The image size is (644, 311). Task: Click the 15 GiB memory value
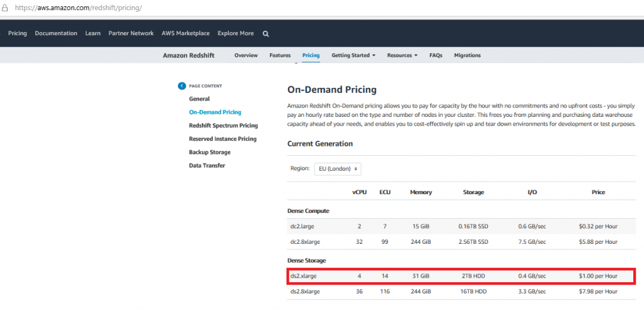click(x=421, y=226)
